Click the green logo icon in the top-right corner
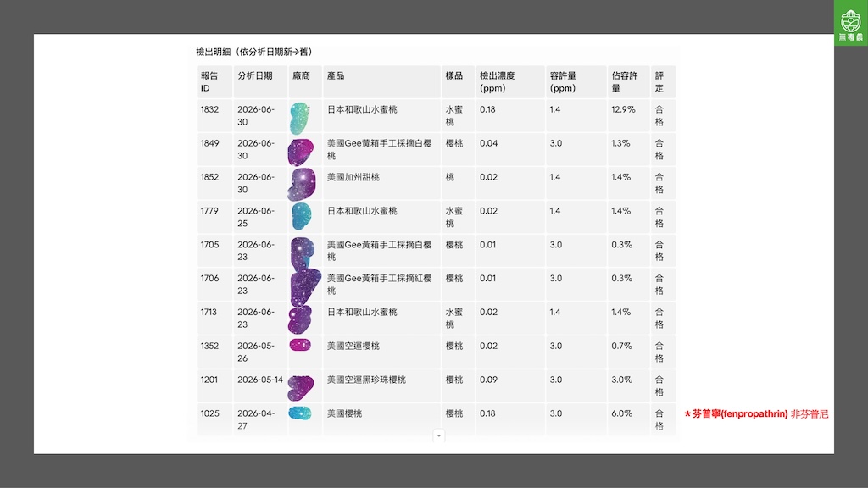The height and width of the screenshot is (488, 868). 851,23
